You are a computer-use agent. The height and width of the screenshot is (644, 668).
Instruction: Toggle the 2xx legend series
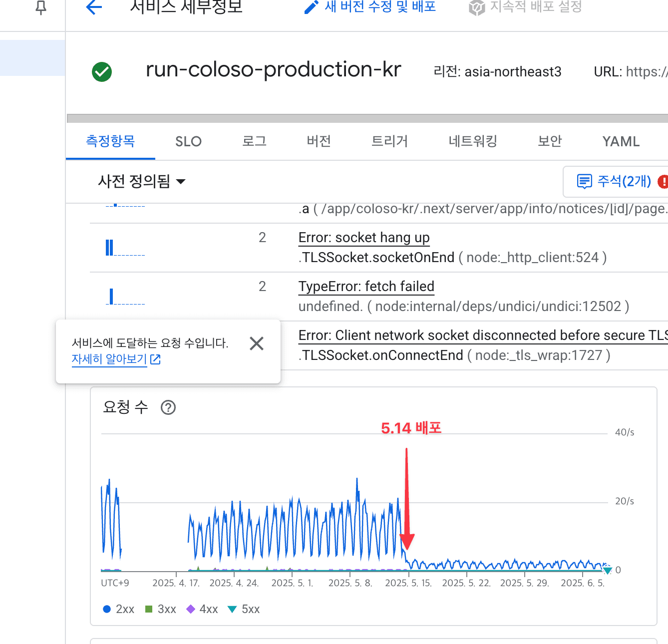[x=119, y=609]
